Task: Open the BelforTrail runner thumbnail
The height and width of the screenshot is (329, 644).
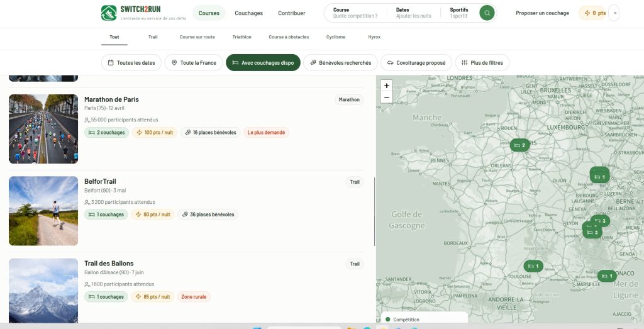Action: pos(43,211)
